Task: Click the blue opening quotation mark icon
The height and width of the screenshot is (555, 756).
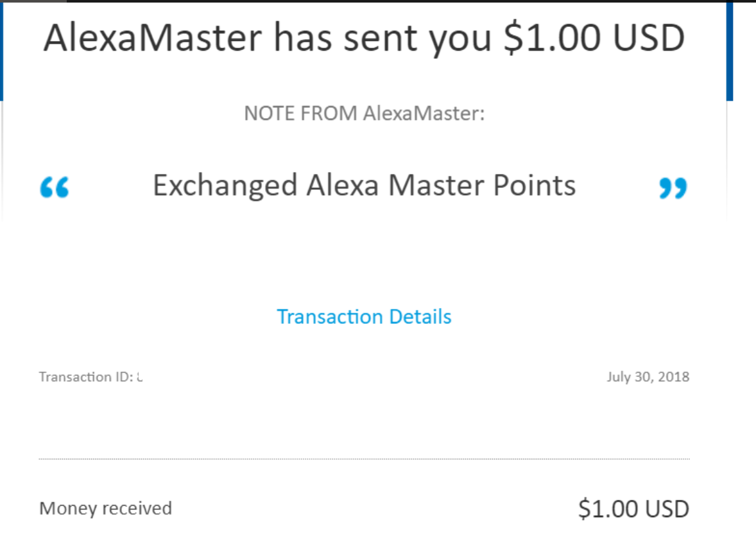Action: click(54, 187)
